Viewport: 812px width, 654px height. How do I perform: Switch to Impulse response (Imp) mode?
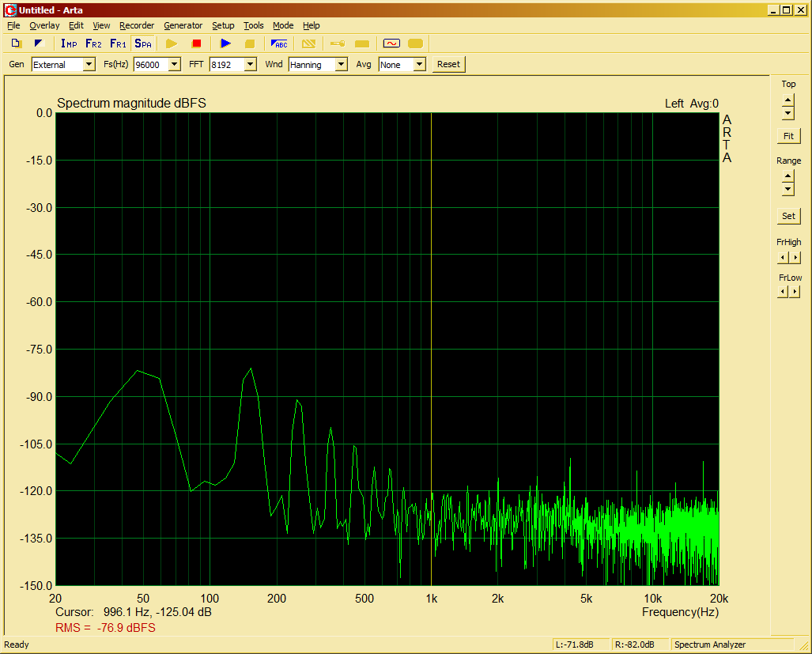tap(69, 43)
